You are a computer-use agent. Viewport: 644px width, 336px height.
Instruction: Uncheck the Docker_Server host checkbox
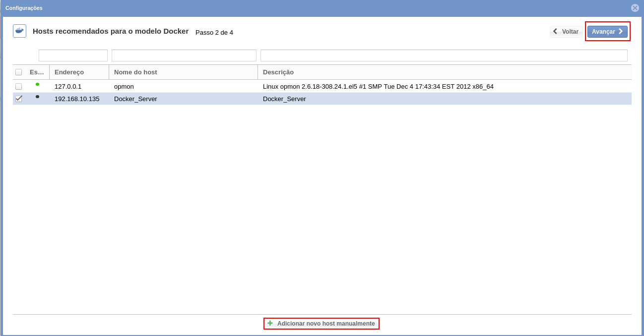tap(19, 99)
